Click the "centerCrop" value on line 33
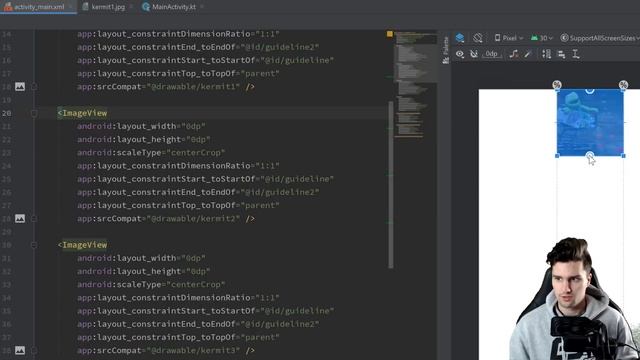Image resolution: width=640 pixels, height=360 pixels. pos(196,284)
